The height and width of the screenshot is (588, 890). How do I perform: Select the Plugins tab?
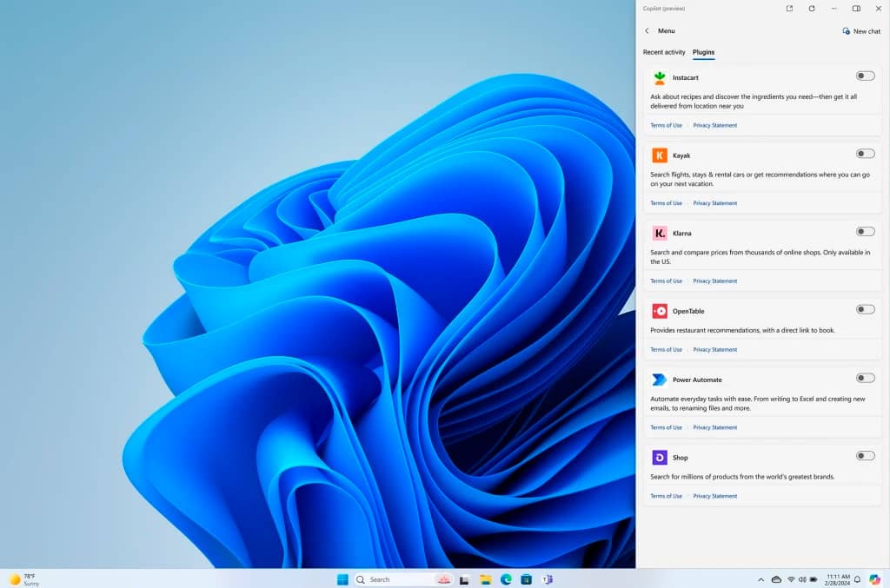click(703, 52)
